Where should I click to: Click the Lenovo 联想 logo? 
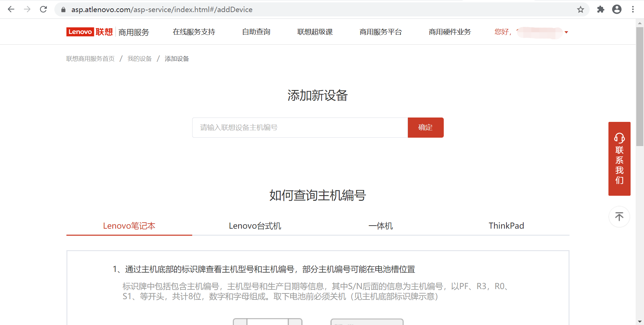coord(90,32)
